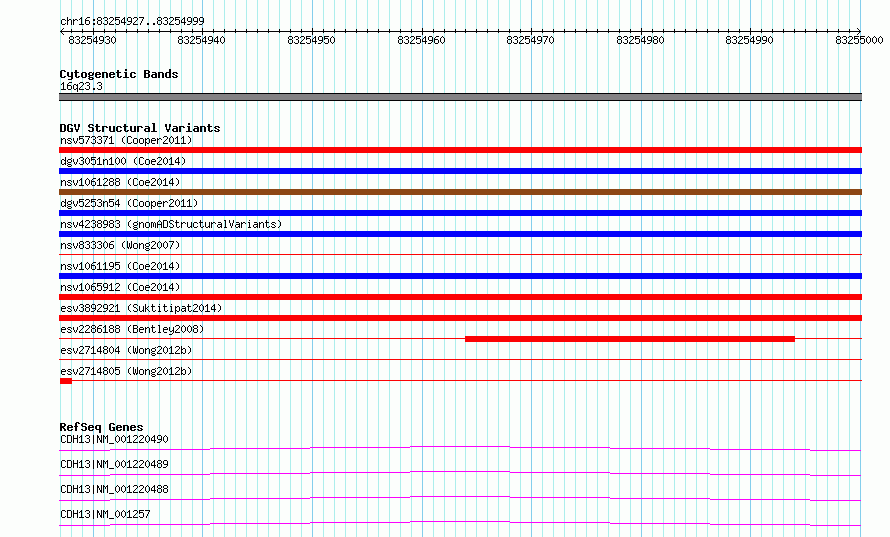The height and width of the screenshot is (537, 890).
Task: Select the blue bar for nsv1061195
Action: [x=460, y=276]
